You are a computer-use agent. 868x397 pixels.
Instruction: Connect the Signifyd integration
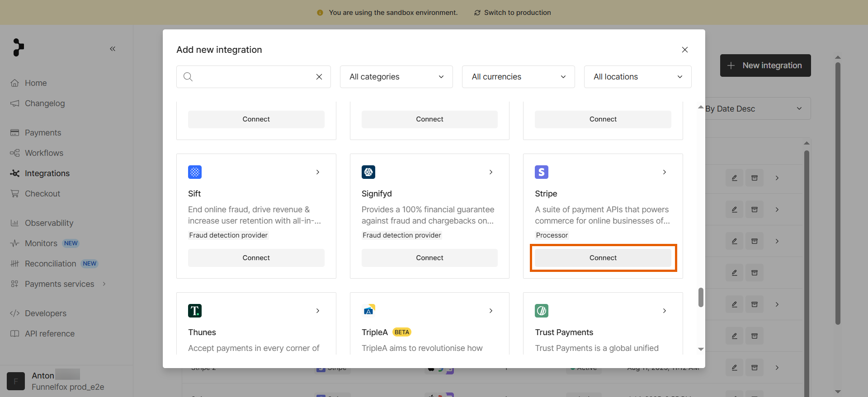pyautogui.click(x=429, y=258)
